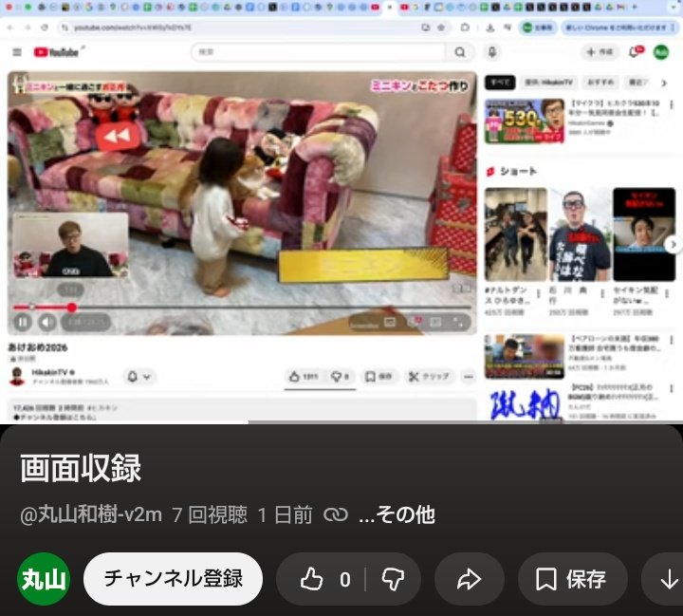Open the 丸山 channel avatar
The width and height of the screenshot is (683, 616).
[44, 579]
